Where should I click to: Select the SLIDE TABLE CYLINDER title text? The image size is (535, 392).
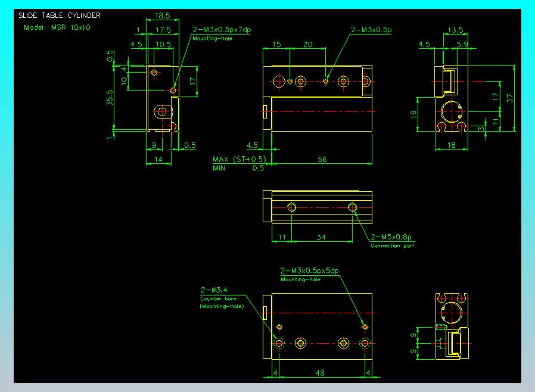point(60,15)
